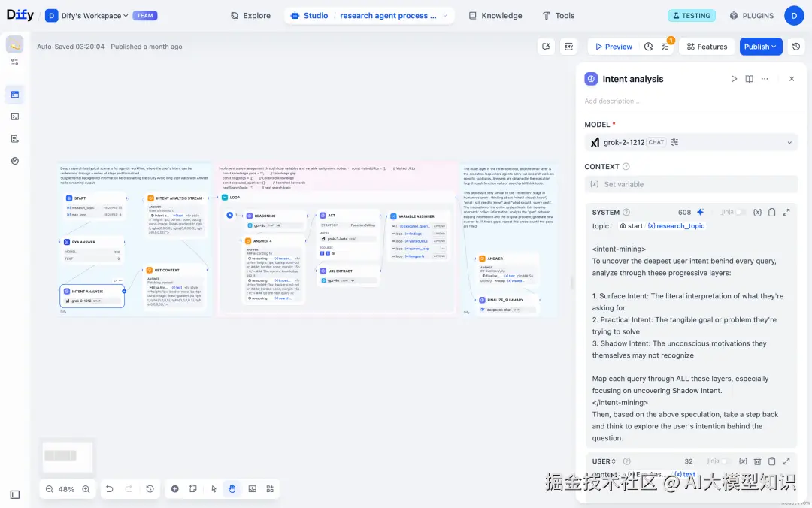Export canvas as image icon
This screenshot has width=812, height=508.
(x=252, y=489)
